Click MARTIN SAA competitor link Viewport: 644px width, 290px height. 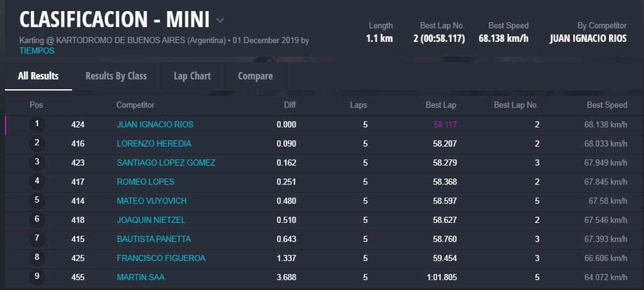click(x=140, y=277)
